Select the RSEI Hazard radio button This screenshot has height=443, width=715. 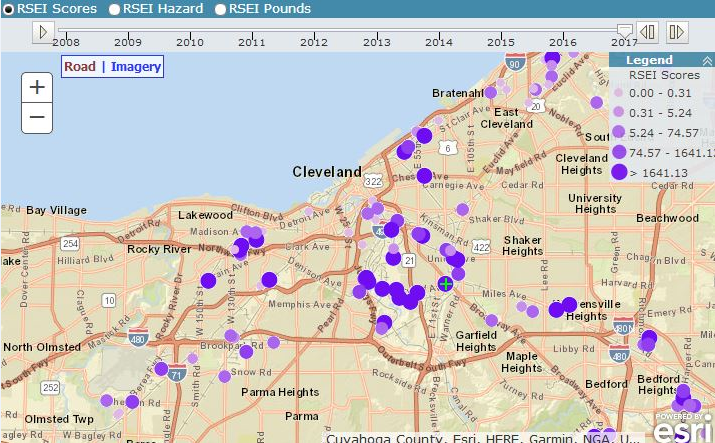tap(114, 9)
